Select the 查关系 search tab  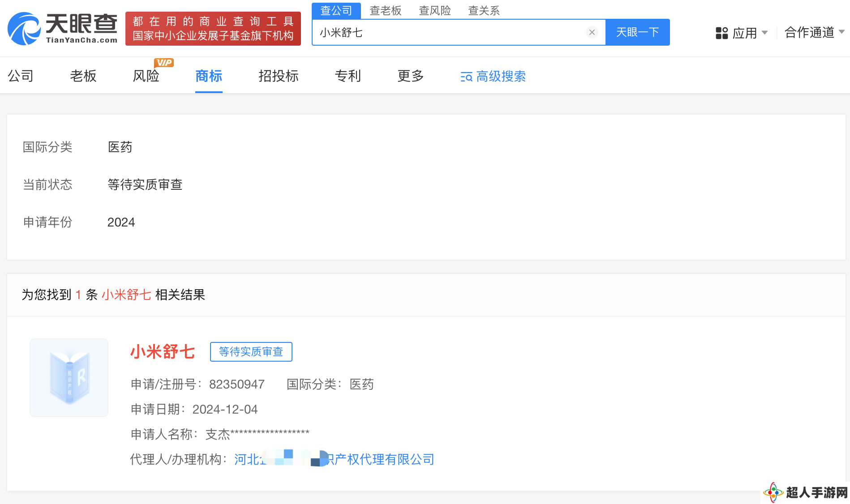click(484, 10)
